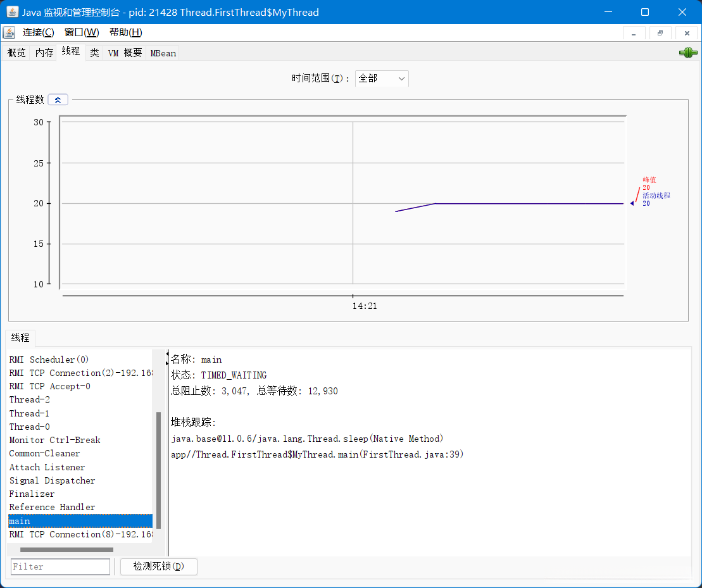Screen dimensions: 702x588
Task: Collapse the 线程数 chart panel
Action: coord(58,99)
